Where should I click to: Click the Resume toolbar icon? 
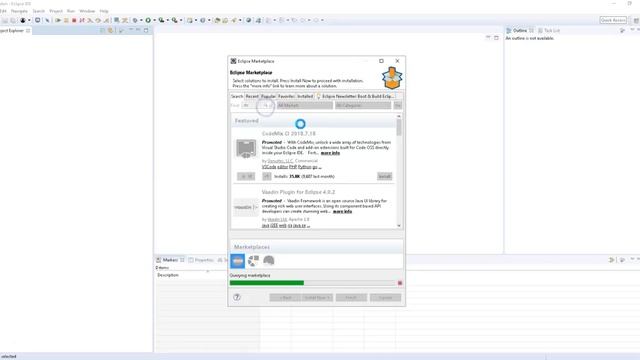click(58, 20)
